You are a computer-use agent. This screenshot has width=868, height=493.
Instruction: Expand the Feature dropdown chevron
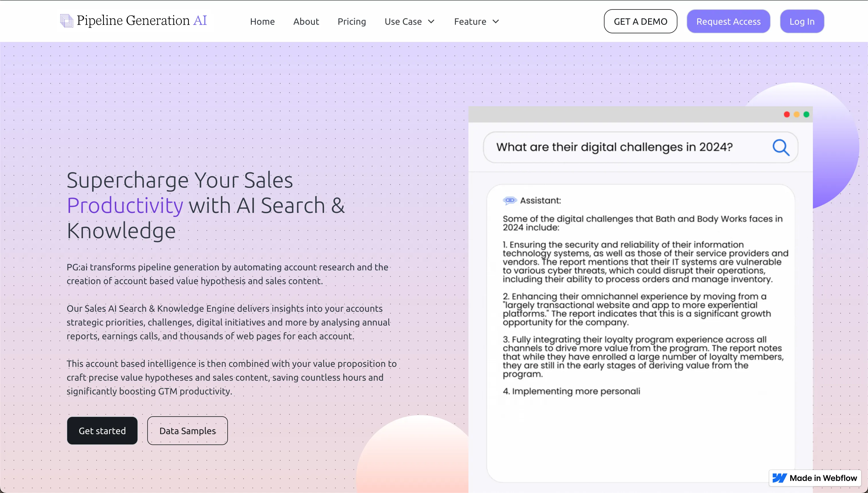pos(495,22)
